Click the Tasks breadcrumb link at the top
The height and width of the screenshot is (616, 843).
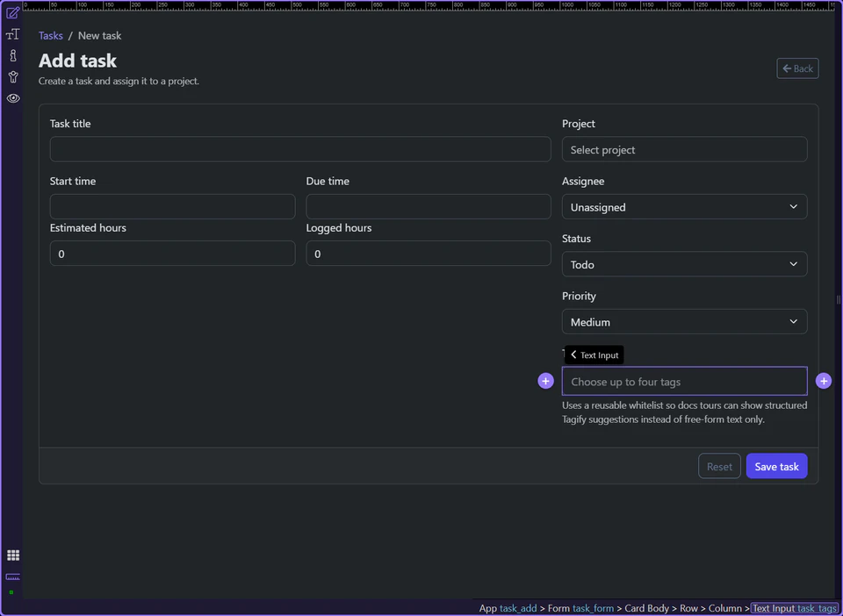pyautogui.click(x=50, y=35)
